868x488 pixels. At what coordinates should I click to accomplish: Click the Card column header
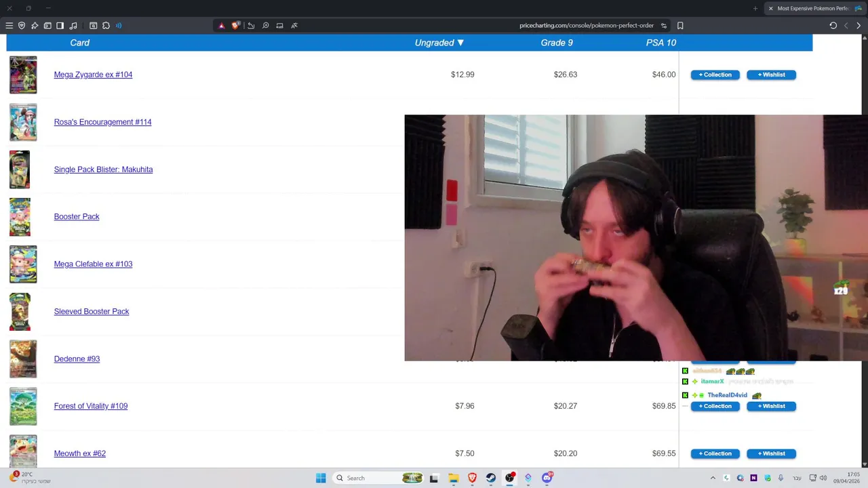pyautogui.click(x=79, y=43)
